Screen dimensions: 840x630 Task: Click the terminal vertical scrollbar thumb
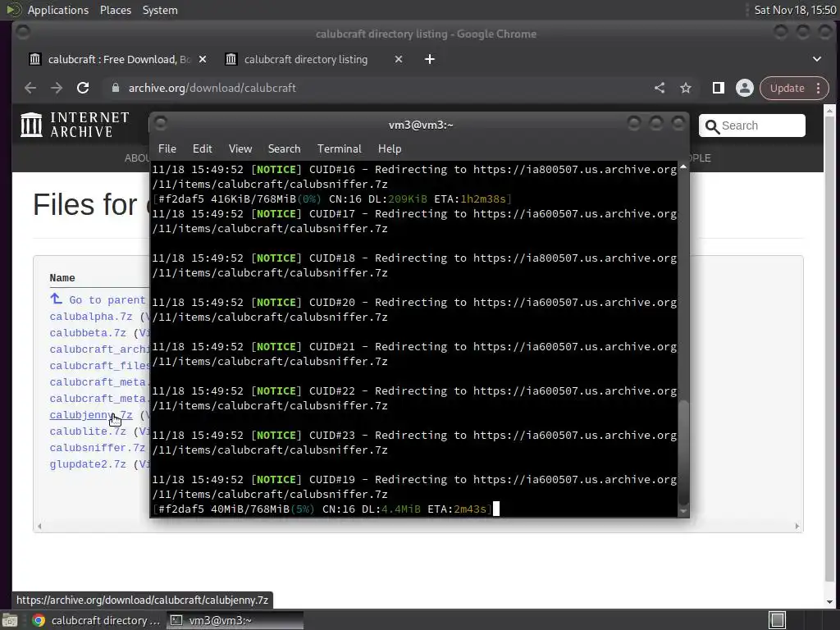(683, 451)
